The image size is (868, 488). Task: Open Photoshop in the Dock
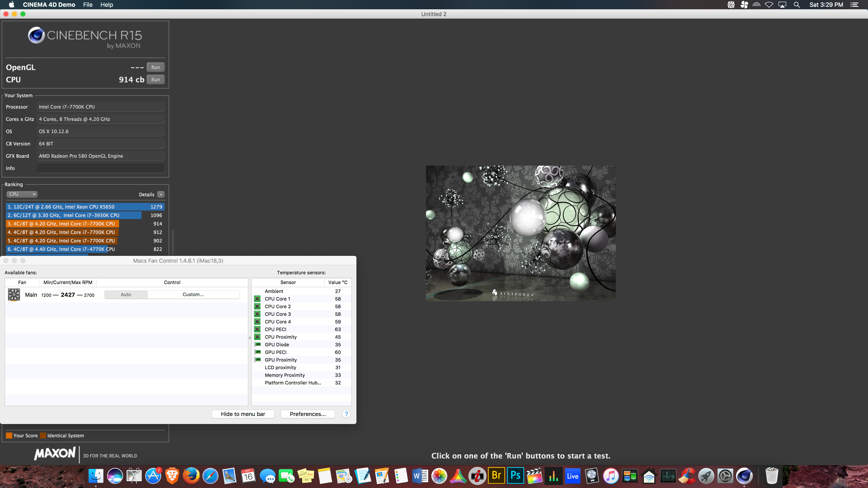point(516,475)
